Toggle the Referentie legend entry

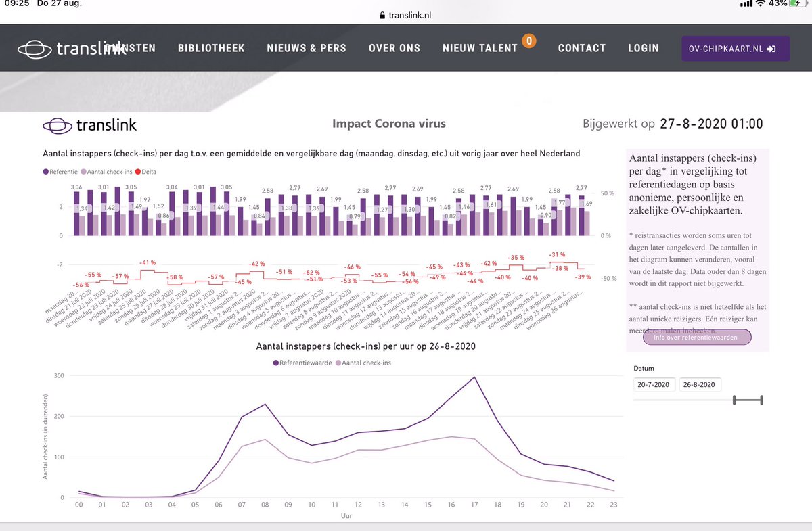coord(62,172)
